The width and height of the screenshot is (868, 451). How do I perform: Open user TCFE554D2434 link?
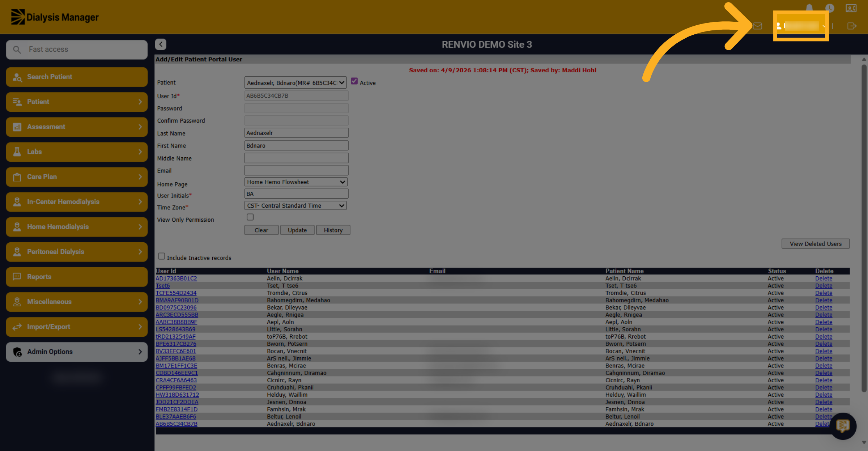click(176, 293)
